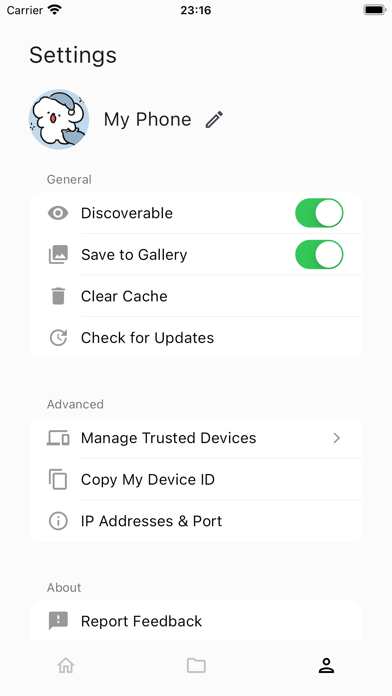Select Copy My Device ID
Viewport: 392px width, 696px height.
(x=196, y=479)
